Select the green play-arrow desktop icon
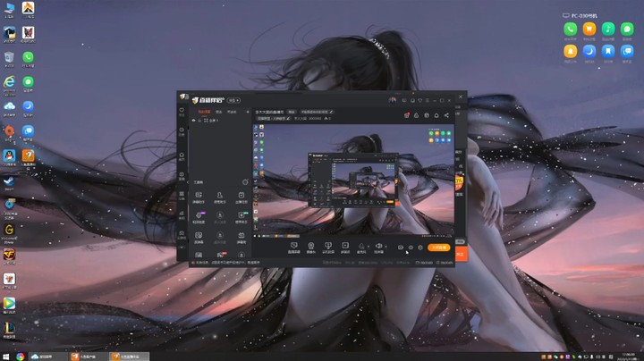This screenshot has width=644, height=361. tap(9, 305)
